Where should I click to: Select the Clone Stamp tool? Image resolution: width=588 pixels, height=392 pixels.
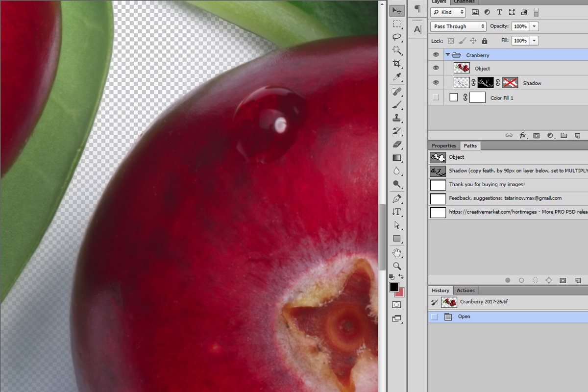click(397, 118)
